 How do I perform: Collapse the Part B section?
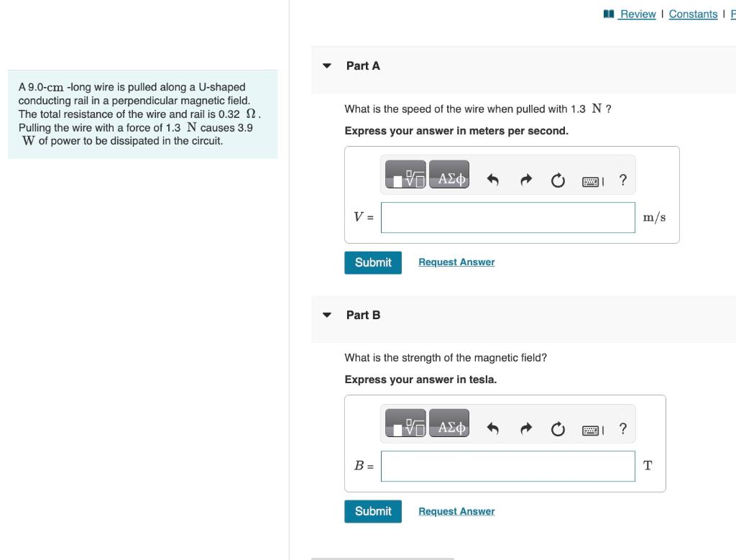click(327, 315)
